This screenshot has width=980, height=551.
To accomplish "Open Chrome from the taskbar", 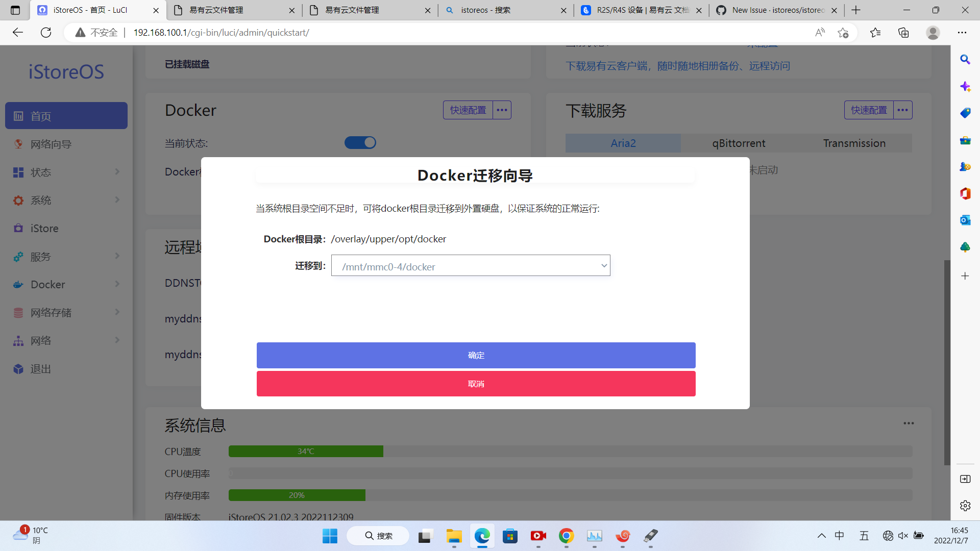I will coord(567,536).
